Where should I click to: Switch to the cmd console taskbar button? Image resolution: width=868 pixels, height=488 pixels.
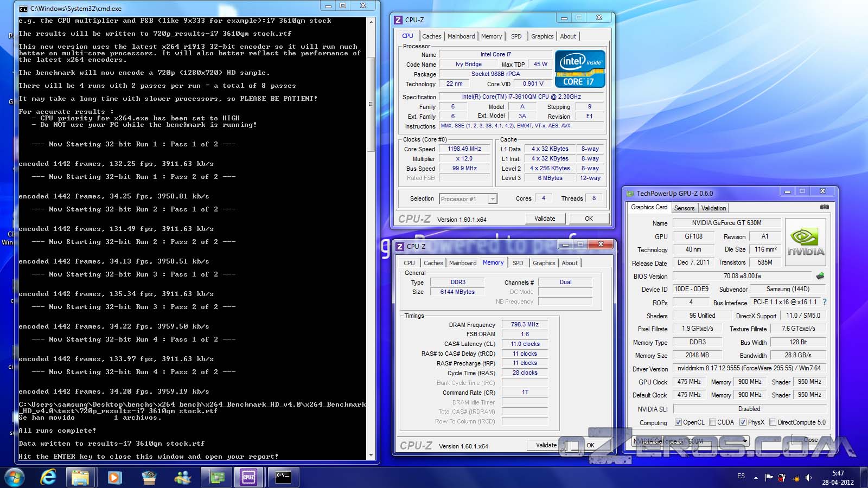pos(283,477)
